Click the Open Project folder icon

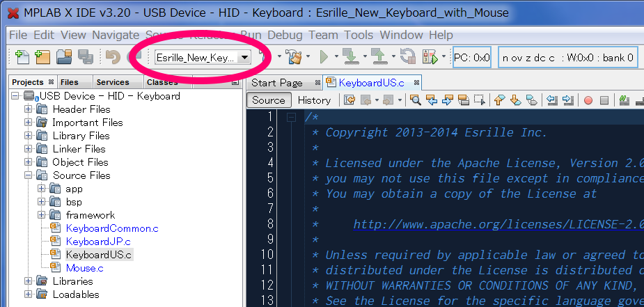pyautogui.click(x=64, y=57)
